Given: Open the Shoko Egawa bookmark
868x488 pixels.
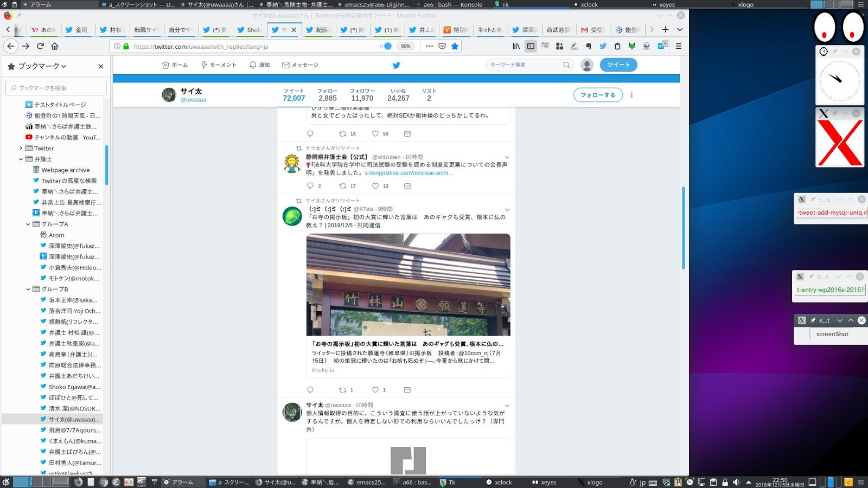Looking at the screenshot, I should [71, 387].
